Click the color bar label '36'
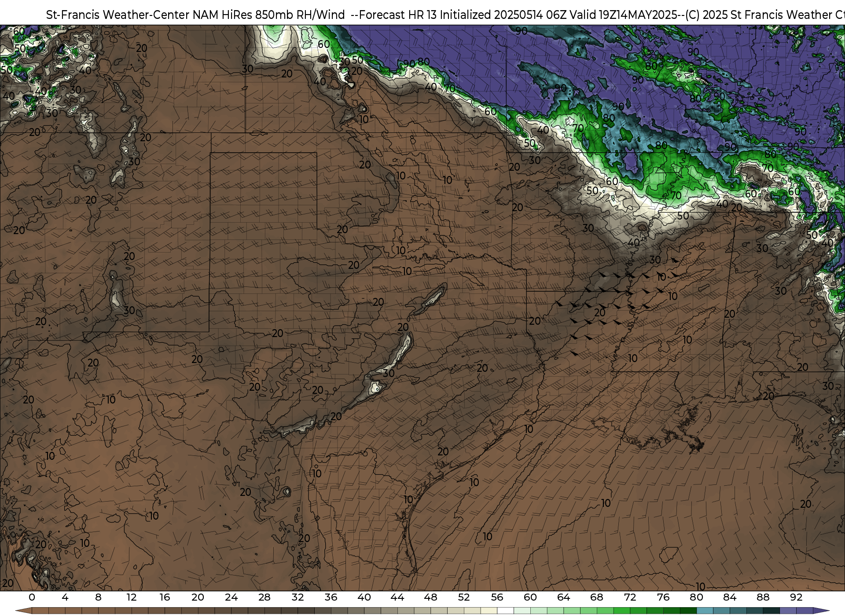 [331, 598]
